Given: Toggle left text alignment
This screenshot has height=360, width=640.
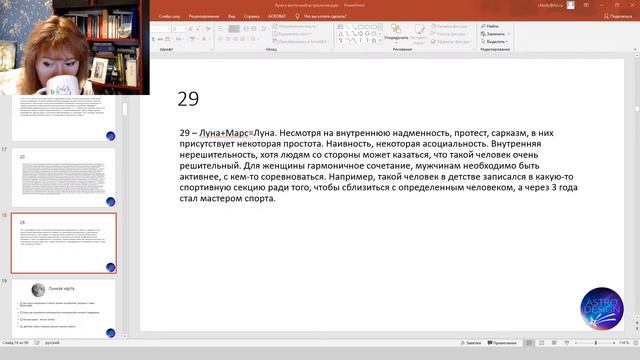Looking at the screenshot, I should (x=220, y=39).
